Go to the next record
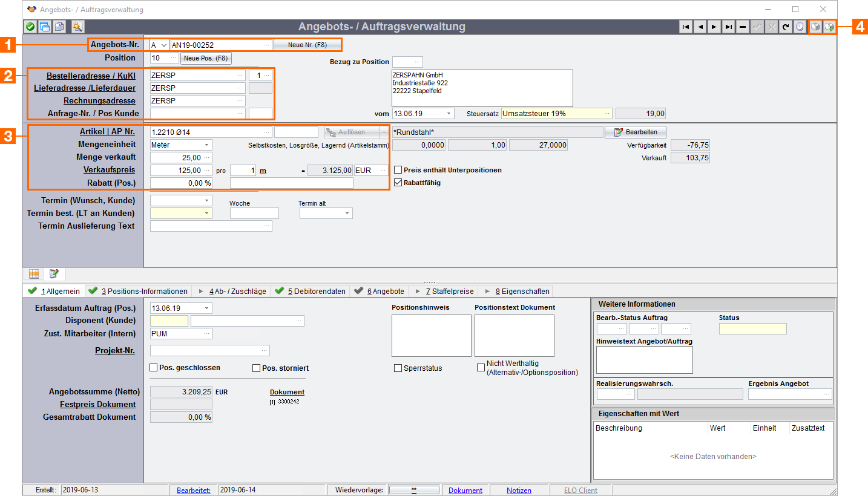The height and width of the screenshot is (496, 868). [x=714, y=27]
